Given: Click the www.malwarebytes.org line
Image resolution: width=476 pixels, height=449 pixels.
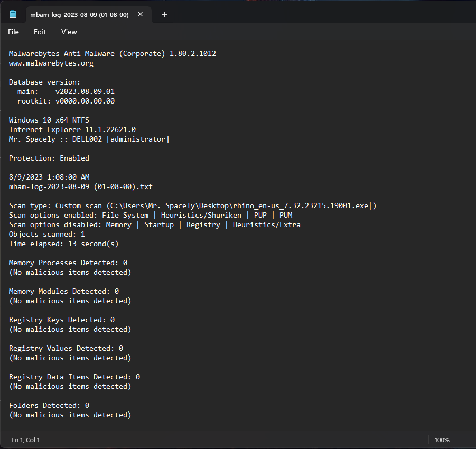Looking at the screenshot, I should pyautogui.click(x=51, y=63).
